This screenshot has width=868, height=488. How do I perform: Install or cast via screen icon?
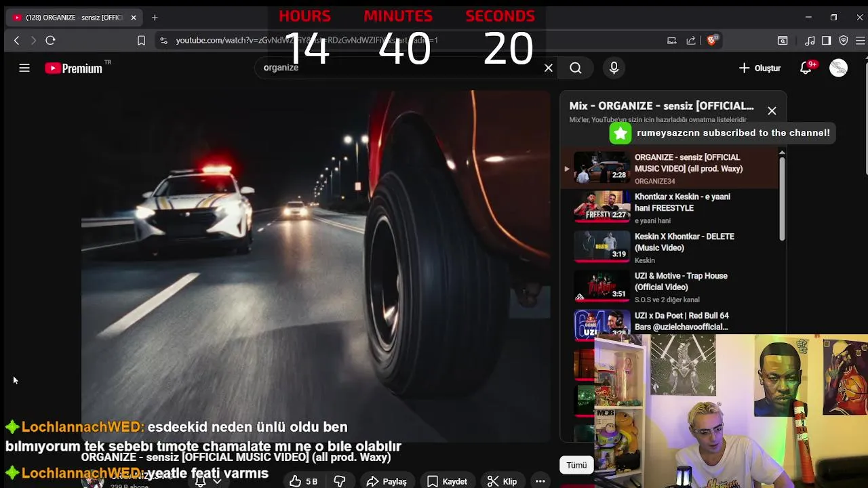(x=671, y=41)
